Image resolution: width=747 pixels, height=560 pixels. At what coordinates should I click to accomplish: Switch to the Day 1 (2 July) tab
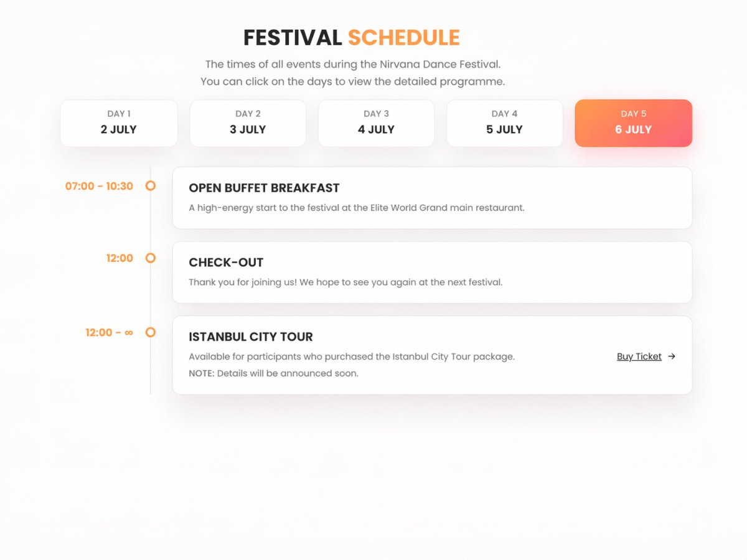point(119,123)
